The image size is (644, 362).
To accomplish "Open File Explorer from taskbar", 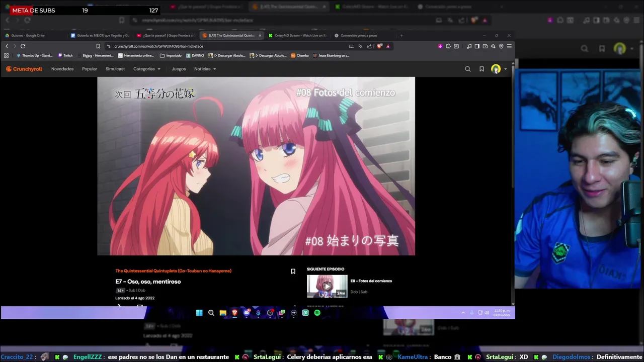I will 223,313.
